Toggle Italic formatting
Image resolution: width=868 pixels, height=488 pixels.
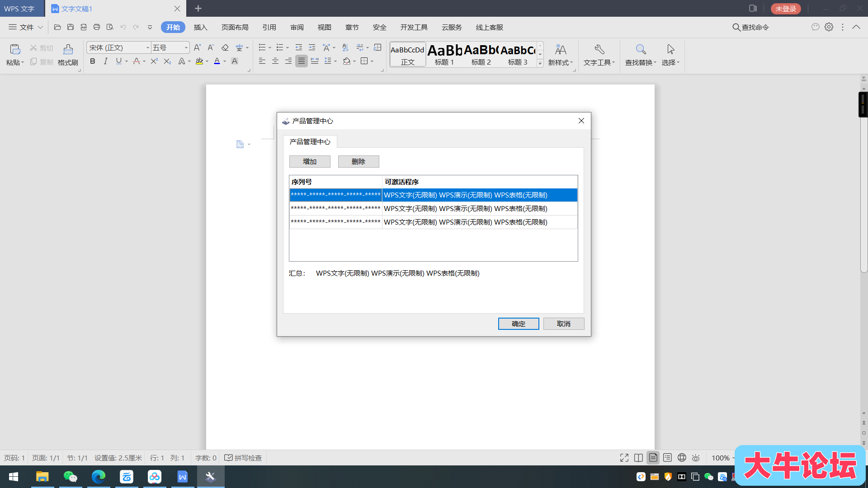tap(105, 61)
